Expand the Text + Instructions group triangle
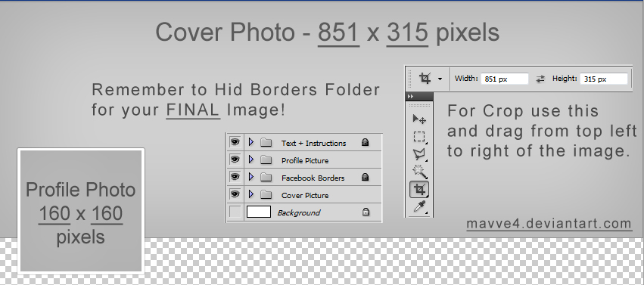The image size is (644, 285). click(x=251, y=142)
